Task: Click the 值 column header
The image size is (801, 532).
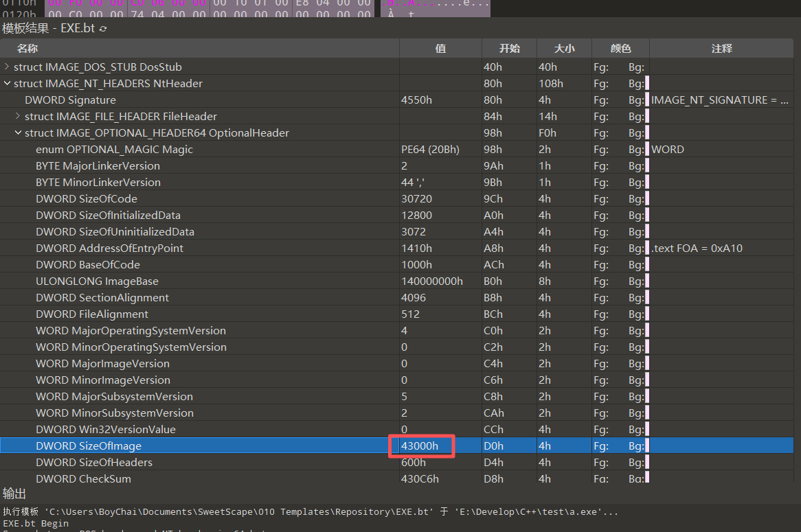Action: [x=440, y=49]
